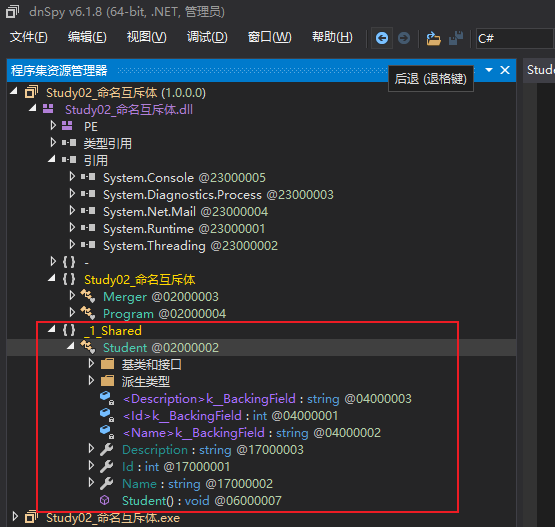Select Merger @02000003 class label

click(161, 296)
